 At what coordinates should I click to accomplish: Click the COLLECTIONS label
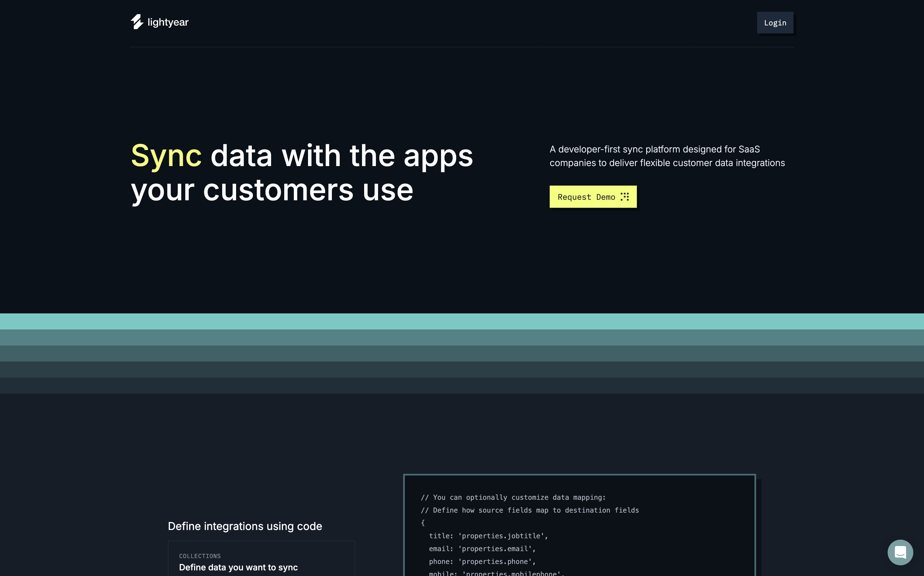[x=200, y=556]
